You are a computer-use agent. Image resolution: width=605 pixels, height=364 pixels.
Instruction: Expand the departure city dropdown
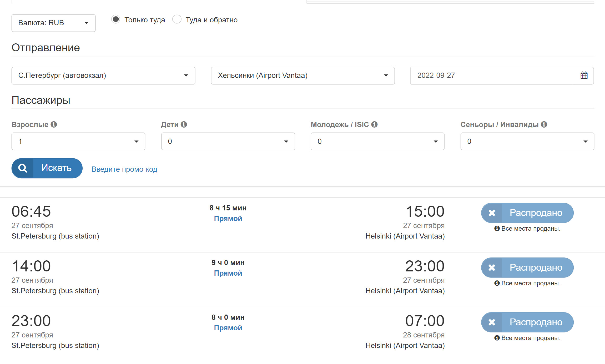point(187,75)
